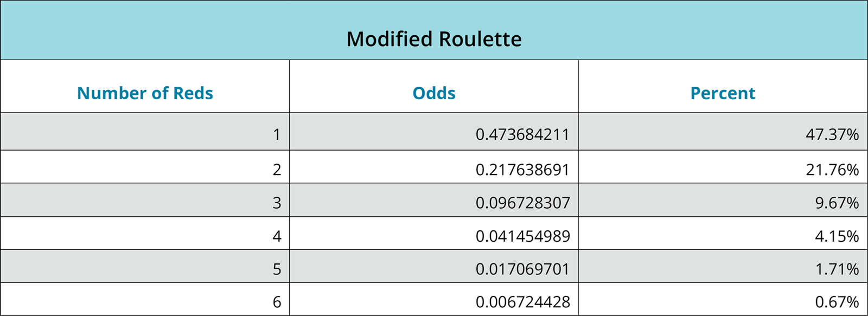
Task: Select the 47.37% percent cell
Action: (x=832, y=134)
